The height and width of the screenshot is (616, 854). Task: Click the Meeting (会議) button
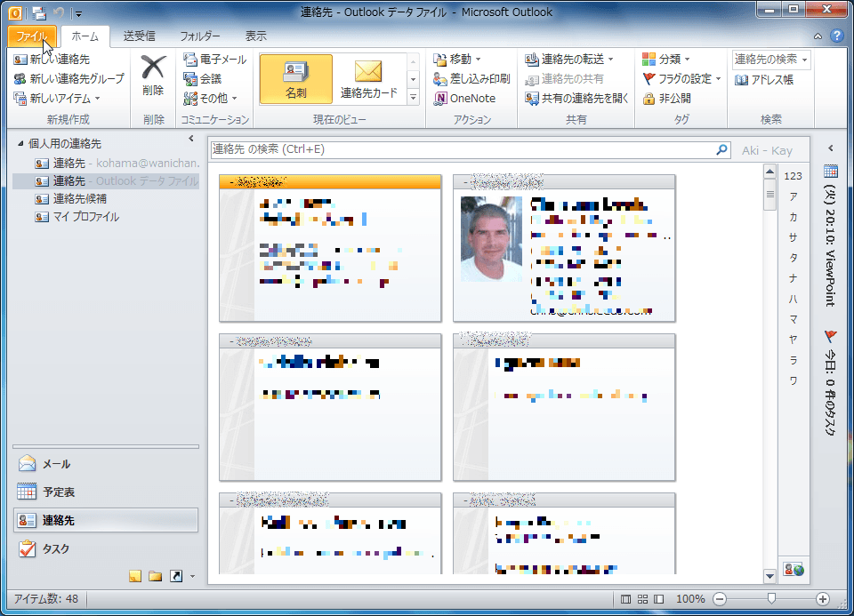pyautogui.click(x=203, y=79)
